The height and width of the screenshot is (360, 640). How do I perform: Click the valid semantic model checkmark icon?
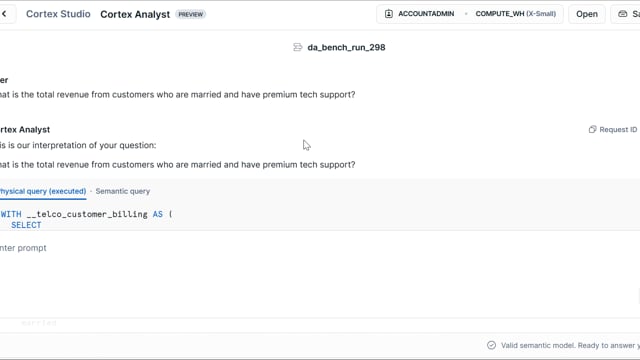[x=491, y=345]
